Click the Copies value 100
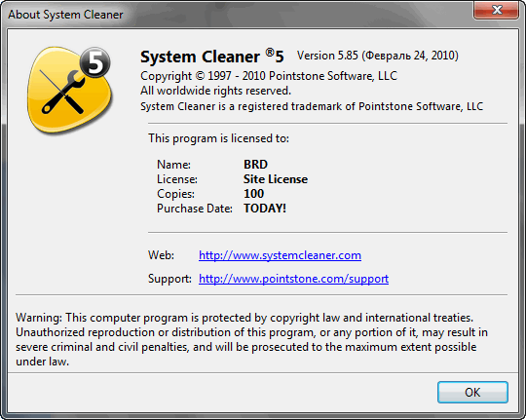This screenshot has height=420, width=526. (253, 194)
